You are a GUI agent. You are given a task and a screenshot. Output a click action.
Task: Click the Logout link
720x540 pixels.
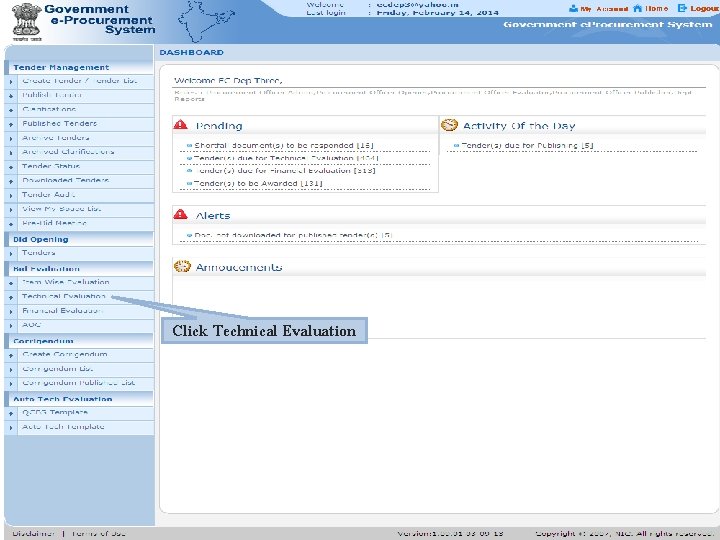click(x=704, y=8)
